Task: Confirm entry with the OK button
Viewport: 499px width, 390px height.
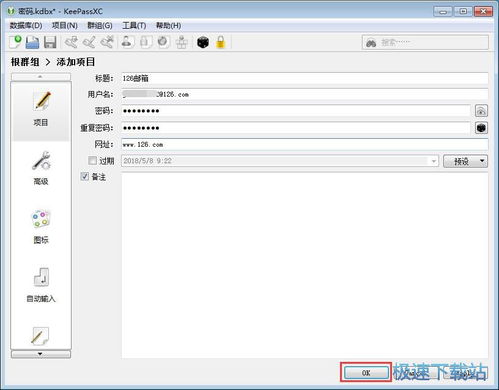Action: coord(366,373)
